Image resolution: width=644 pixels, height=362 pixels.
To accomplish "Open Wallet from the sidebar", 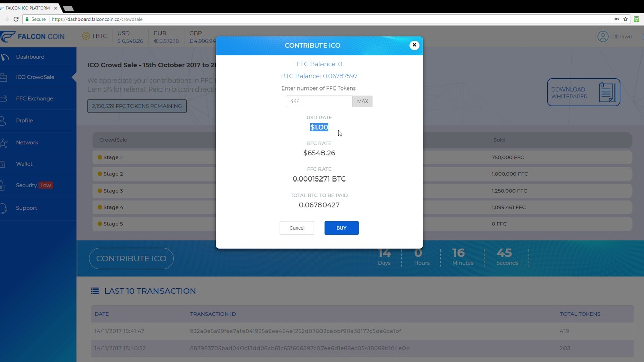I will click(x=24, y=164).
